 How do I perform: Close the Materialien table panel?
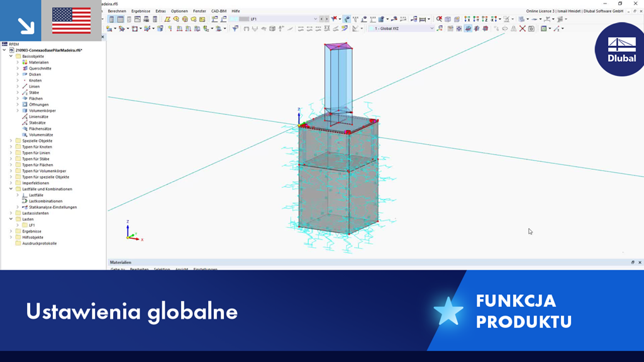click(640, 262)
